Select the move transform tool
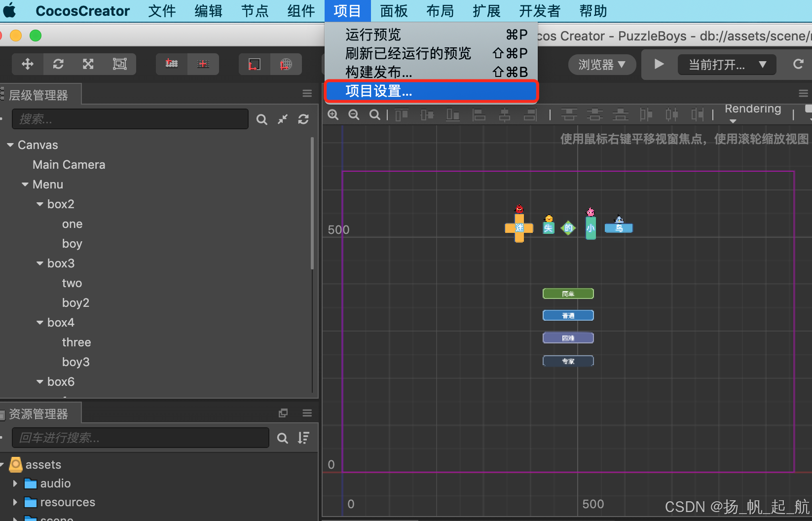This screenshot has width=812, height=521. pyautogui.click(x=28, y=64)
